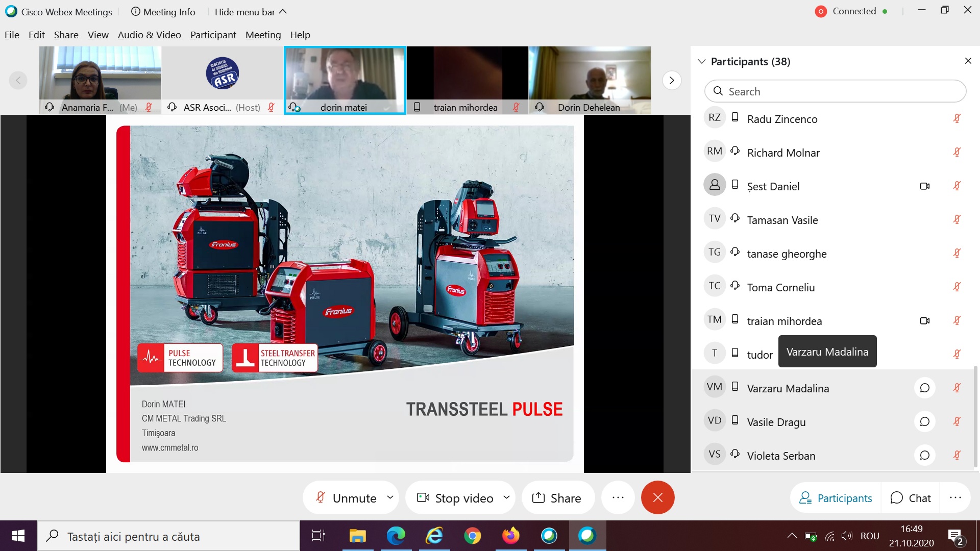Click muted microphone icon for Radu Zincenco
This screenshot has width=980, height=551.
957,119
